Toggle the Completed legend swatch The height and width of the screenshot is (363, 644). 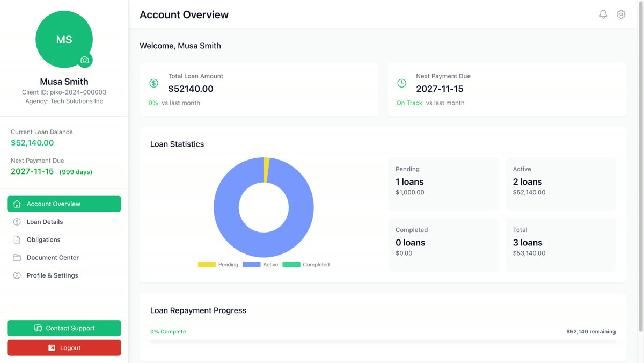(x=291, y=265)
